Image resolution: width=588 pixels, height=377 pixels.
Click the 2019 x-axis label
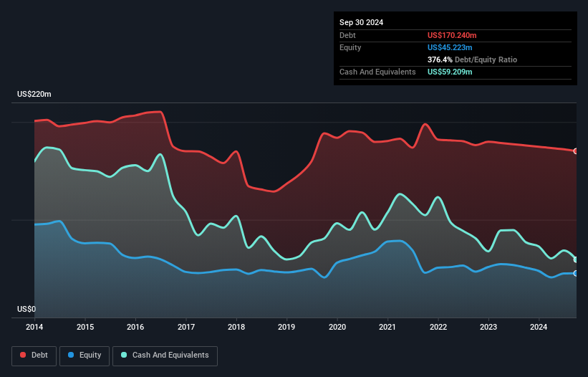pos(286,327)
